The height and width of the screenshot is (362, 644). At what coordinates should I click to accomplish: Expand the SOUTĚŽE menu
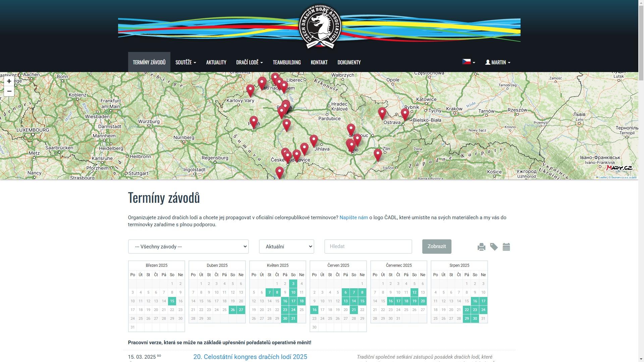tap(186, 62)
